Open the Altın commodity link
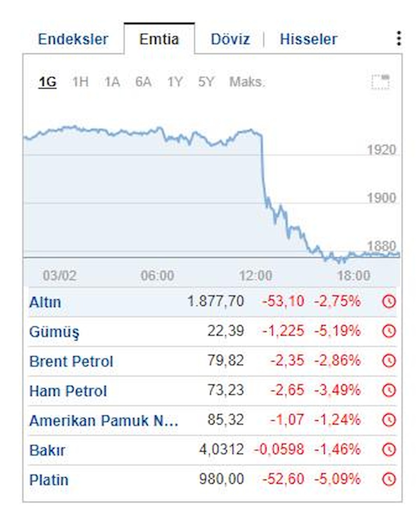Viewport: 420px width, 515px height. pos(45,302)
